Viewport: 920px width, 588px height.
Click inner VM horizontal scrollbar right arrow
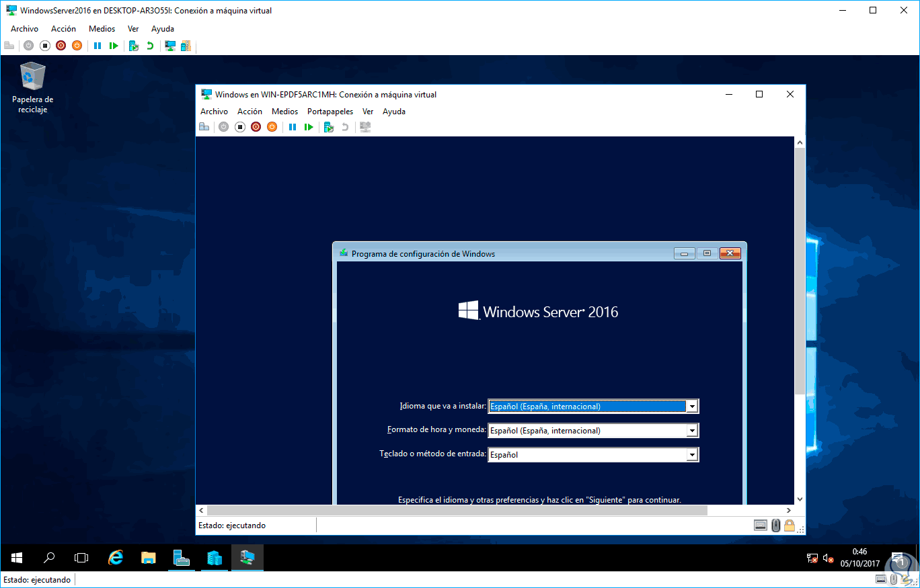pos(789,511)
